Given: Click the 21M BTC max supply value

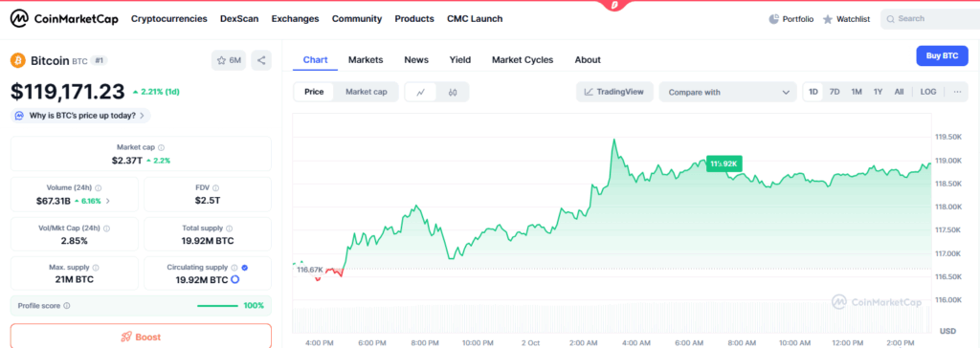Looking at the screenshot, I should pos(75,279).
